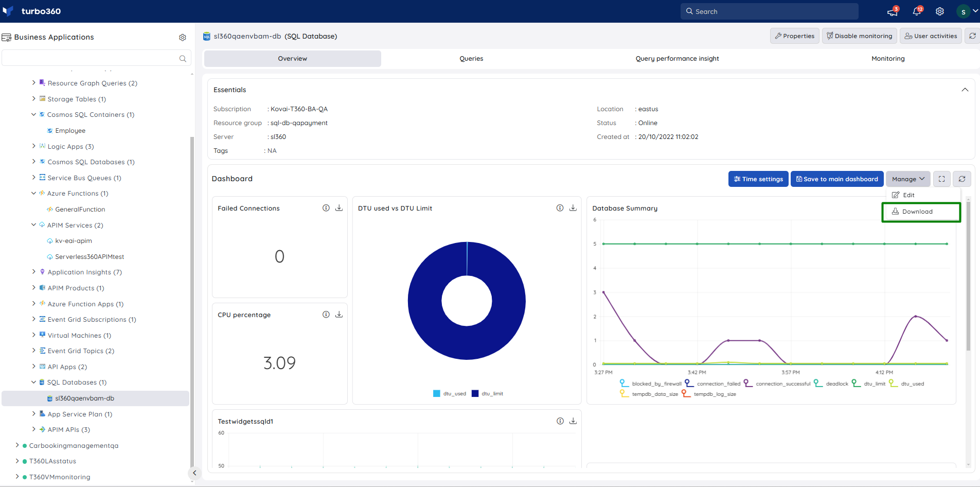Open notifications bell with badge 12

click(x=917, y=11)
